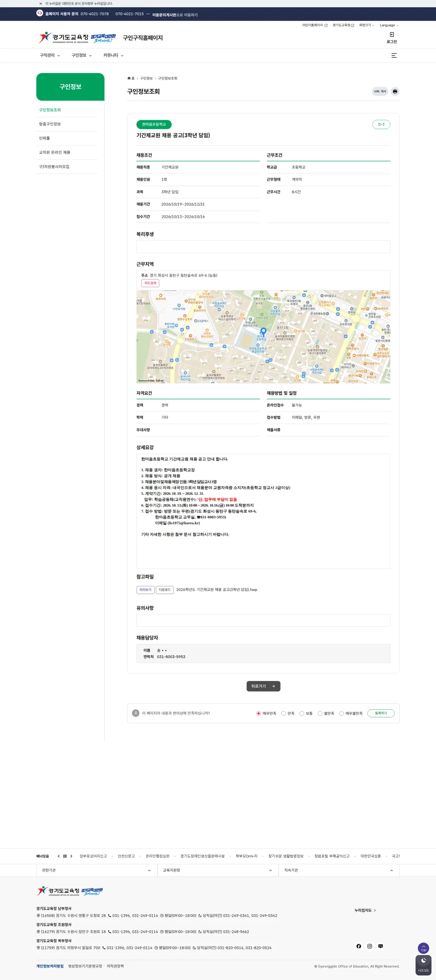Jump to top with TOP button
436x980 pixels.
tap(423, 948)
